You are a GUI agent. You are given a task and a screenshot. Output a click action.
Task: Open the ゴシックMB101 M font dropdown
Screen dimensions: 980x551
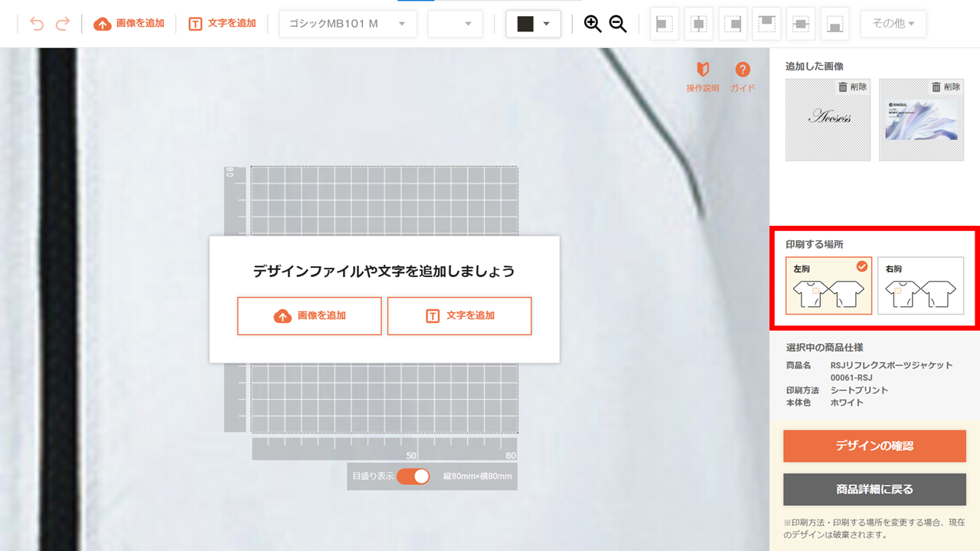[348, 24]
